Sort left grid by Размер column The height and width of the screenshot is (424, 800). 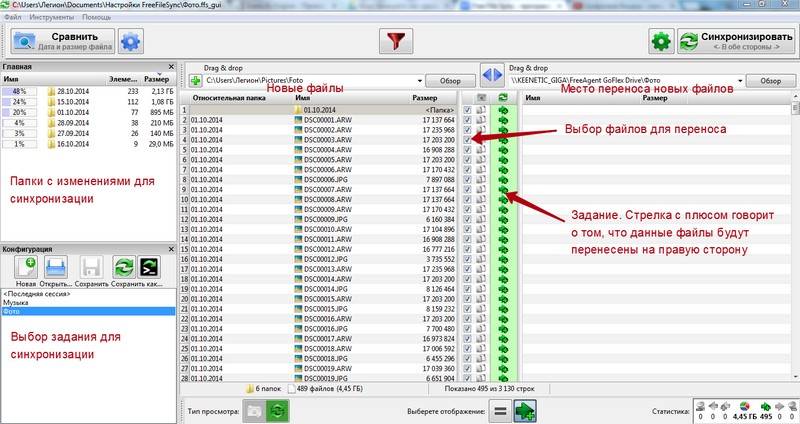click(x=425, y=97)
